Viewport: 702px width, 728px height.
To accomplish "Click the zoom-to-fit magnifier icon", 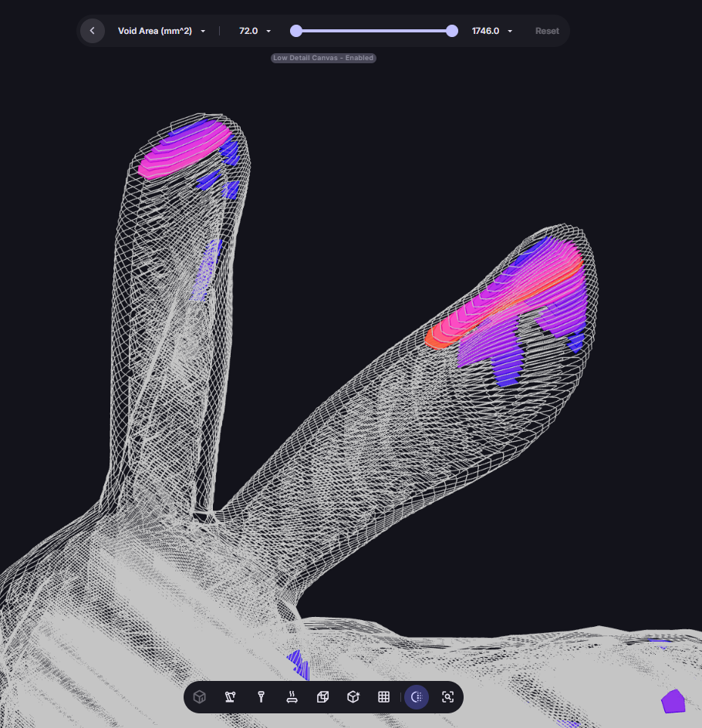I will (x=447, y=697).
